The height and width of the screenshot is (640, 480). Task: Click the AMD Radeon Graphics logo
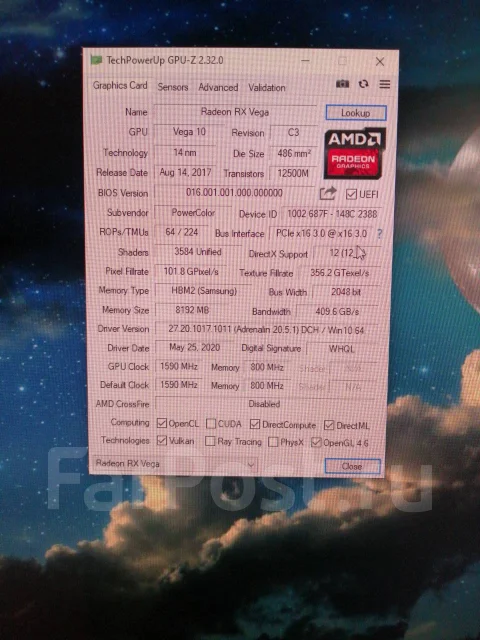(354, 153)
